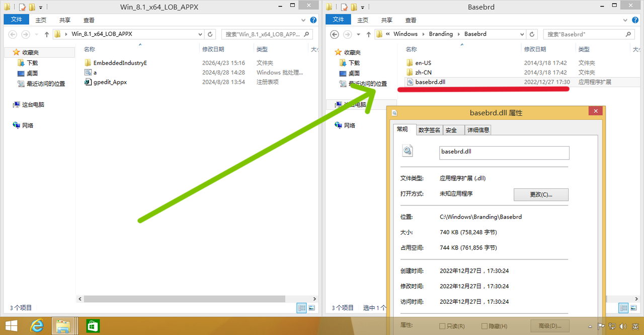Expand the ribbon in Win_8.1_x64_LOB_APPX window

click(303, 20)
